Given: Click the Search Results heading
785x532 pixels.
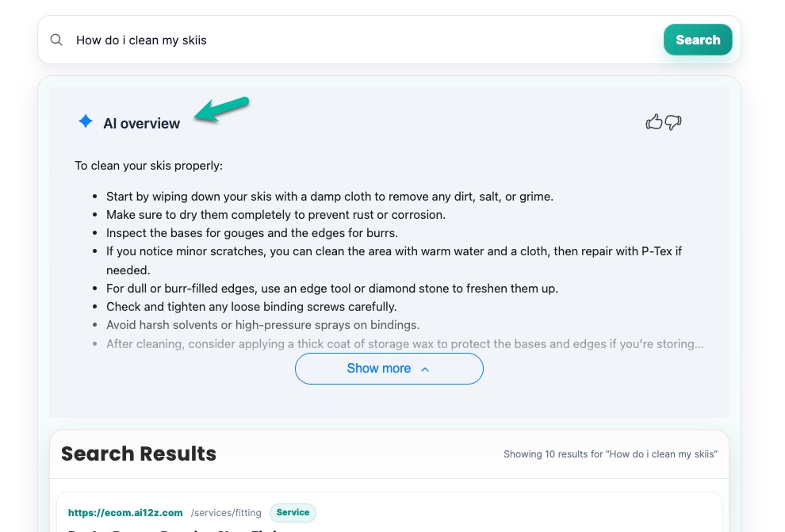Looking at the screenshot, I should pos(139,454).
